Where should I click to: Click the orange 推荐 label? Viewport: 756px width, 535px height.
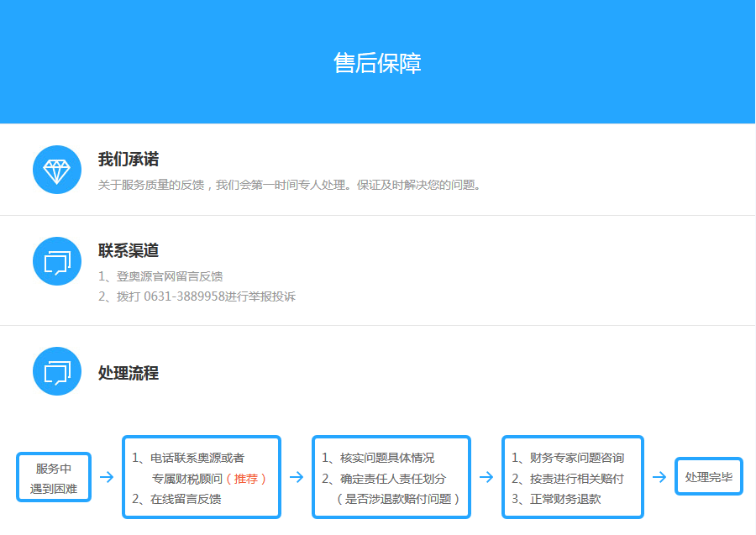tap(250, 479)
